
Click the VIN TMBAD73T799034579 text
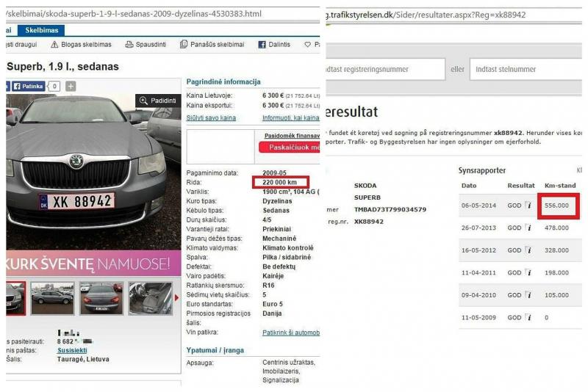[x=390, y=210]
